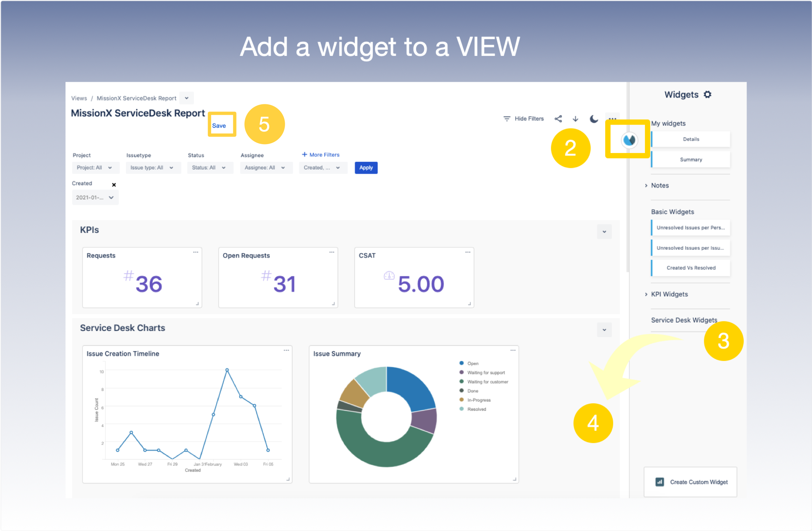Remove the Created filter with the X
The height and width of the screenshot is (531, 812).
tap(114, 184)
